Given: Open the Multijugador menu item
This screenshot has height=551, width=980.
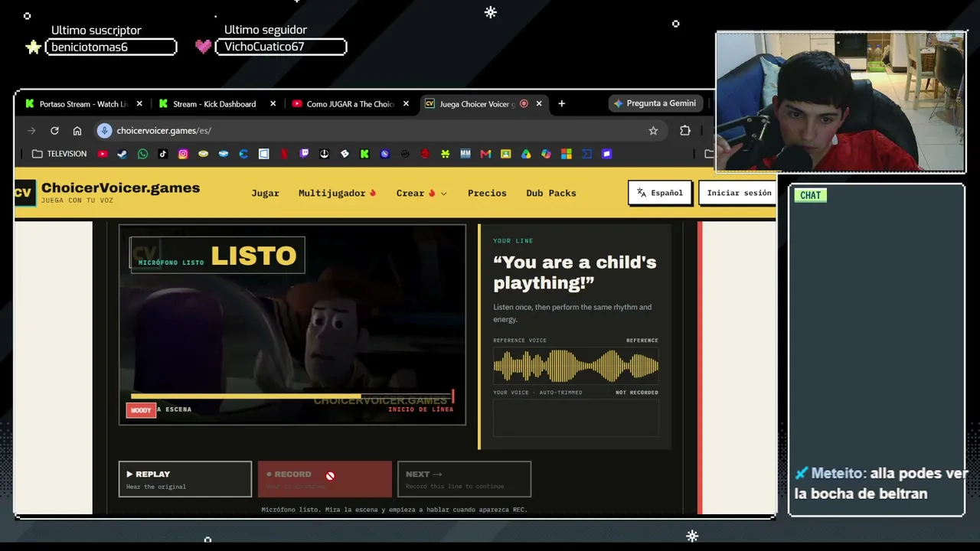Looking at the screenshot, I should pyautogui.click(x=338, y=193).
